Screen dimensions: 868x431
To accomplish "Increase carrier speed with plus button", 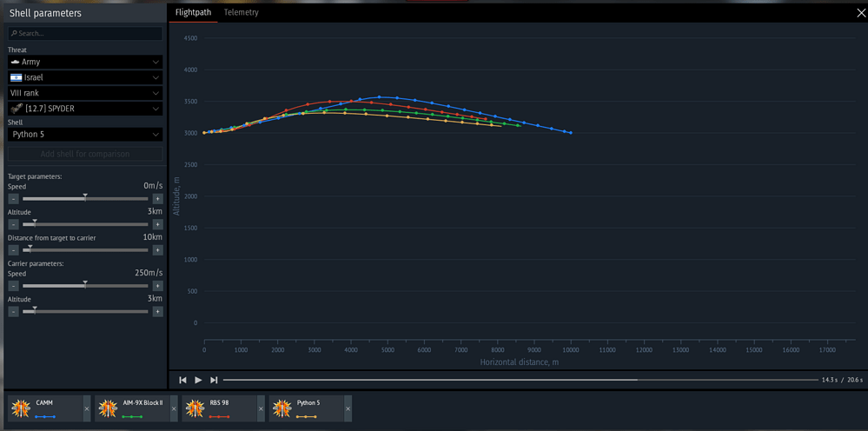I will tap(157, 286).
